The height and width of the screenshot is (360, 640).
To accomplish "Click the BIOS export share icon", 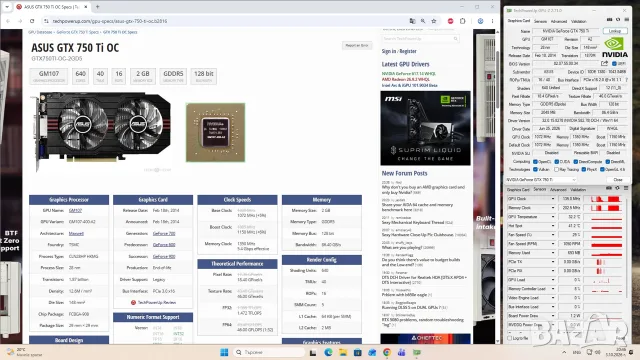I will tap(604, 63).
